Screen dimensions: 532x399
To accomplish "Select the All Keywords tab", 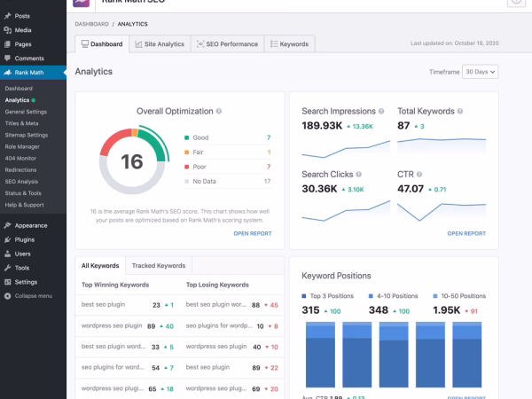I will pyautogui.click(x=100, y=266).
